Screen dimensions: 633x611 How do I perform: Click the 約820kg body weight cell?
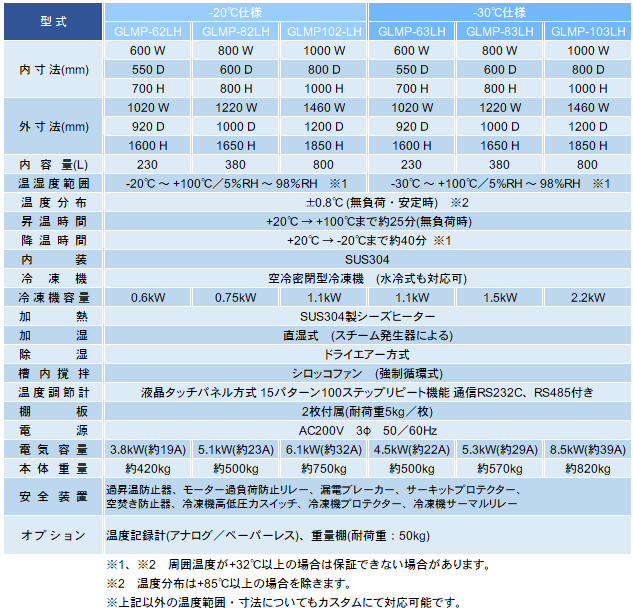click(587, 468)
